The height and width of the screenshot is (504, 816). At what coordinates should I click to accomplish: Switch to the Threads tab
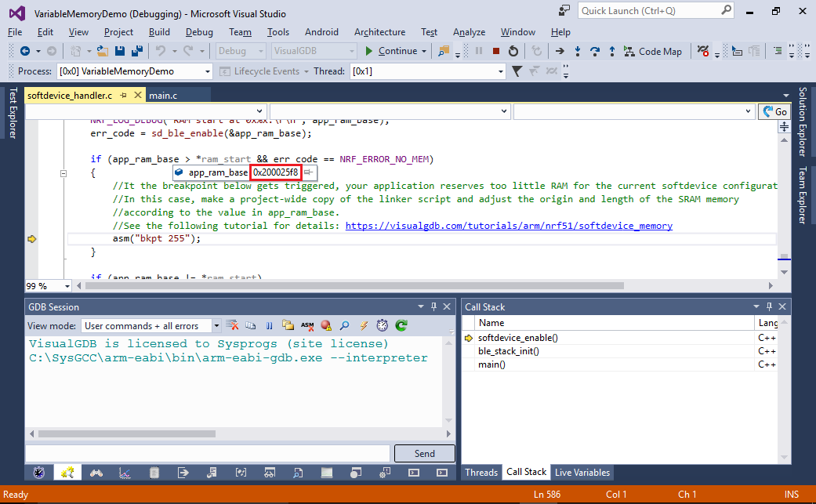(481, 473)
